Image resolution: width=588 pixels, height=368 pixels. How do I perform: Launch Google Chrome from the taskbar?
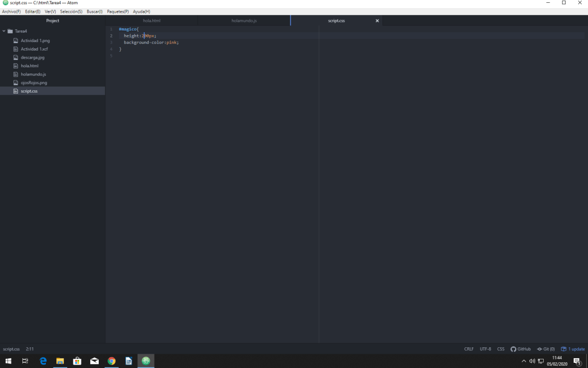pos(111,361)
